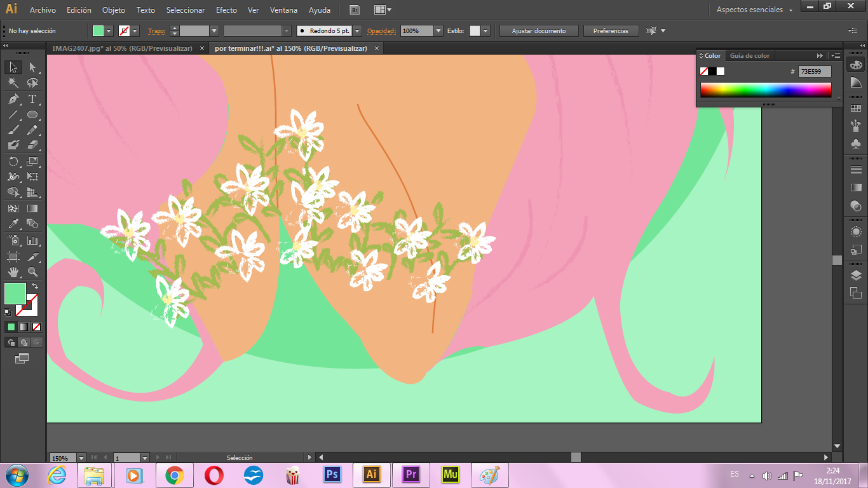
Task: Open Estilo graphic style dropdown
Action: click(485, 30)
